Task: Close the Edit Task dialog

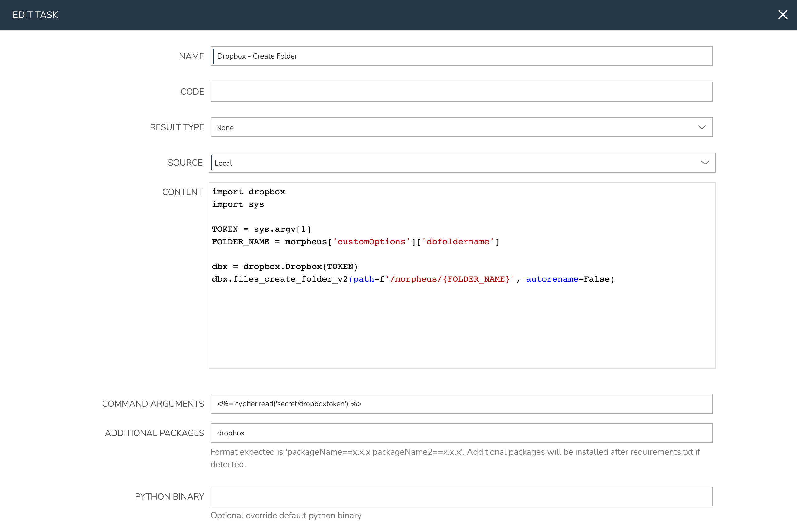Action: point(782,15)
